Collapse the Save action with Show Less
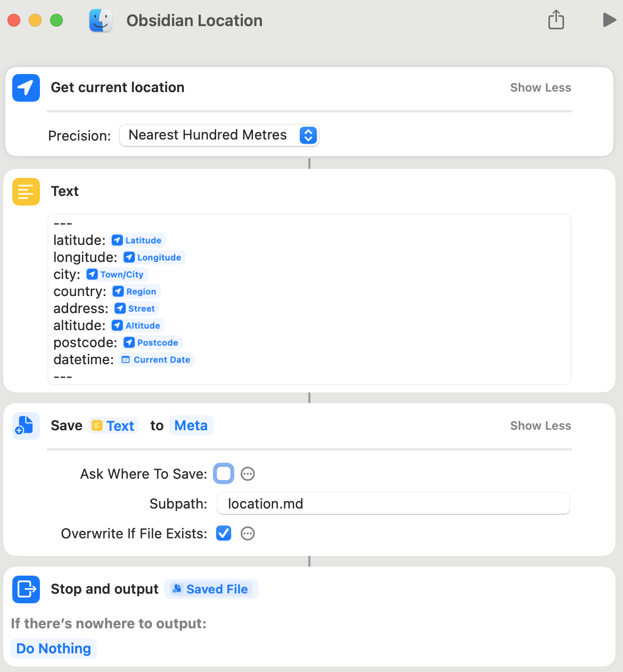Image resolution: width=623 pixels, height=672 pixels. click(540, 426)
